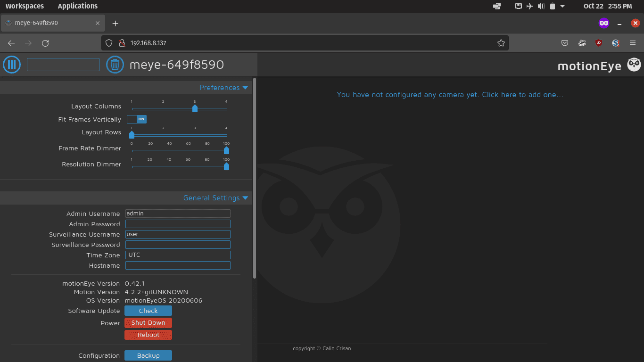Reload the page with refresh icon
644x362 pixels.
[x=45, y=43]
